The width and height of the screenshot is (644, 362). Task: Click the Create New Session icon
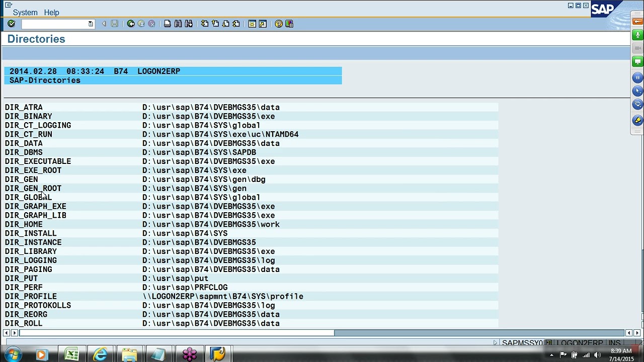(x=252, y=24)
